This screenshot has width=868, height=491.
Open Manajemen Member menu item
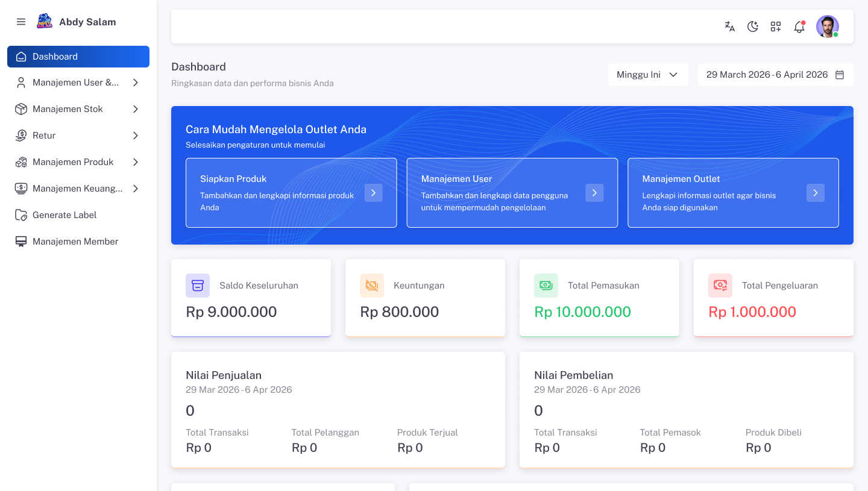(x=78, y=242)
